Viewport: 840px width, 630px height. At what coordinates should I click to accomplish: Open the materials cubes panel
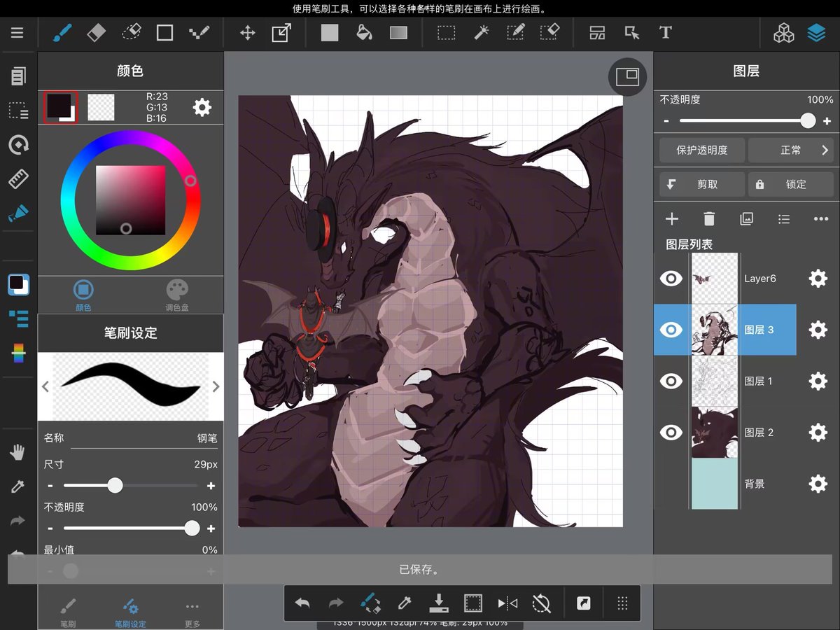pyautogui.click(x=783, y=33)
